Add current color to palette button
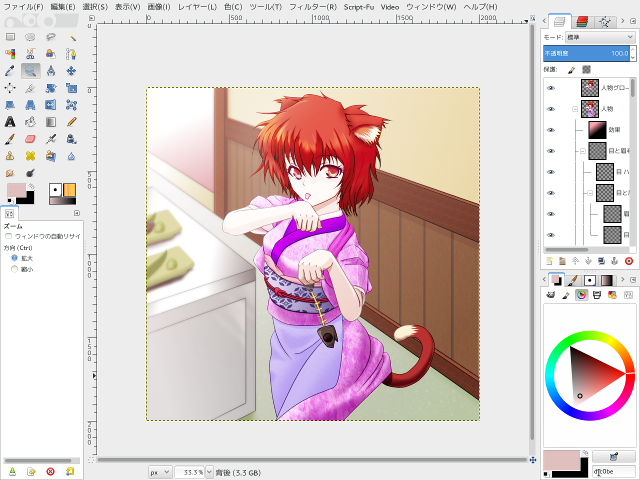This screenshot has width=640, height=480. pos(613,456)
